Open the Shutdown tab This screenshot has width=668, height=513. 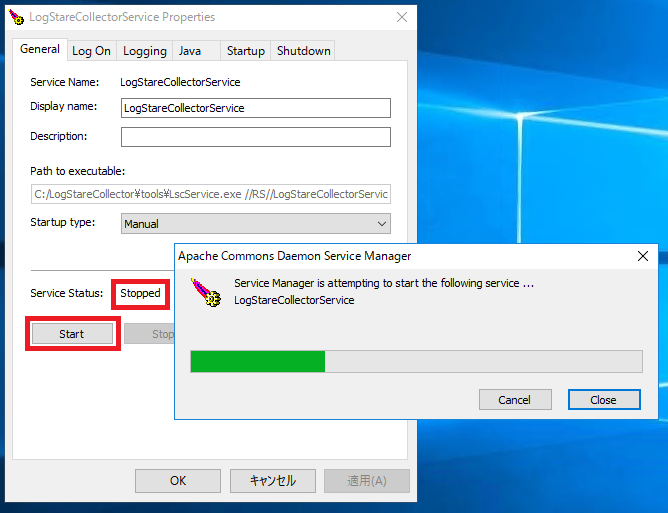[x=303, y=51]
